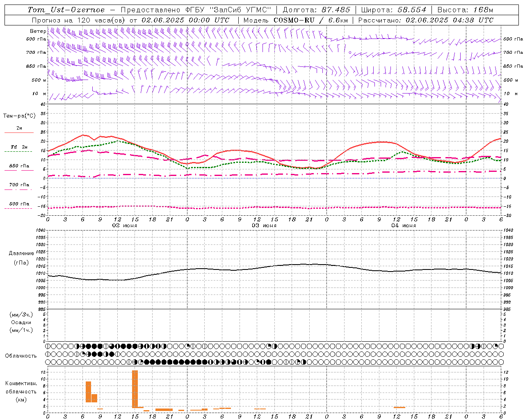This screenshot has height=420, width=525.
Task: Click the Давление pressure panel label
Action: click(x=22, y=253)
